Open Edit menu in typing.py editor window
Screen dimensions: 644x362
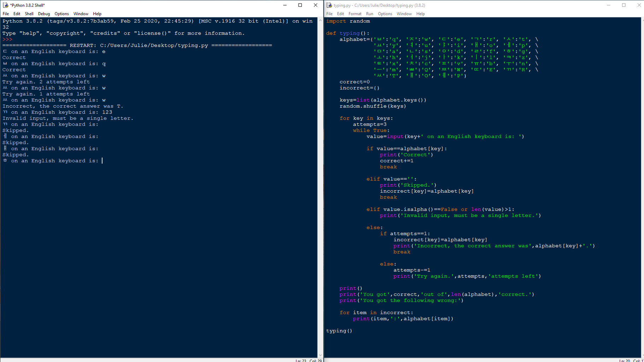pyautogui.click(x=340, y=14)
